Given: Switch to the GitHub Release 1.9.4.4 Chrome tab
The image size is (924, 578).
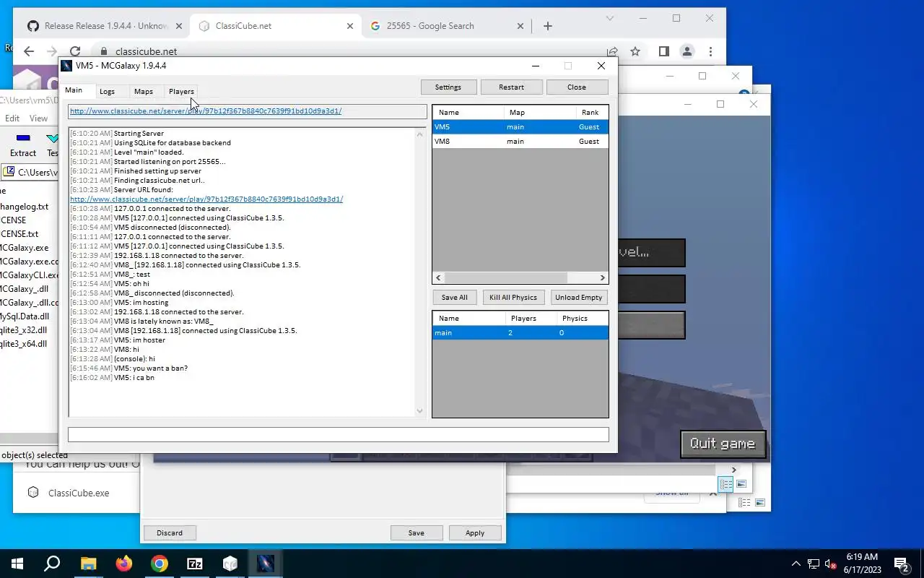Looking at the screenshot, I should [105, 26].
